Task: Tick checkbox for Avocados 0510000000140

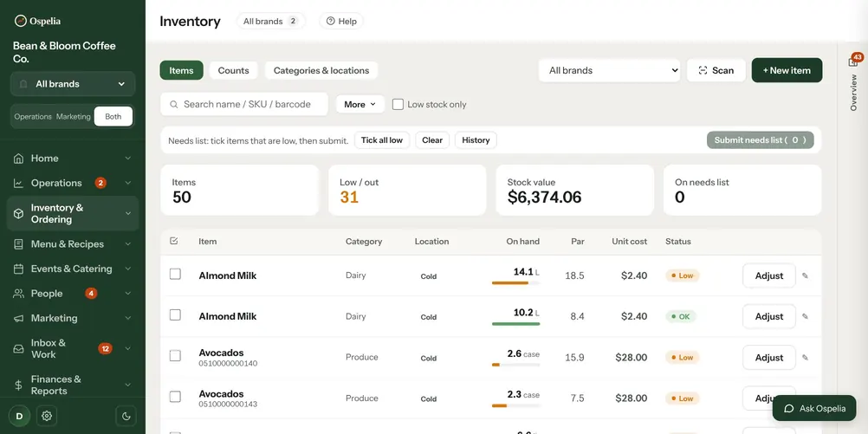Action: (x=175, y=356)
